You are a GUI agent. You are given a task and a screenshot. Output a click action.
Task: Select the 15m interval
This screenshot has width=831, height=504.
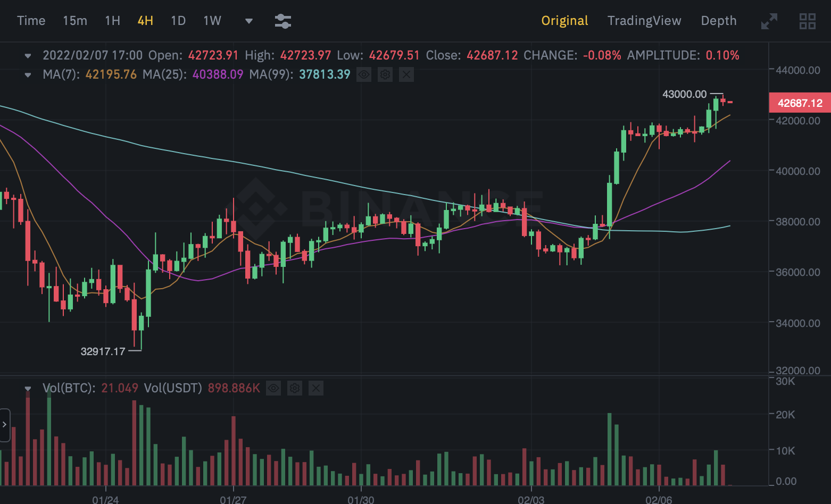(x=75, y=21)
